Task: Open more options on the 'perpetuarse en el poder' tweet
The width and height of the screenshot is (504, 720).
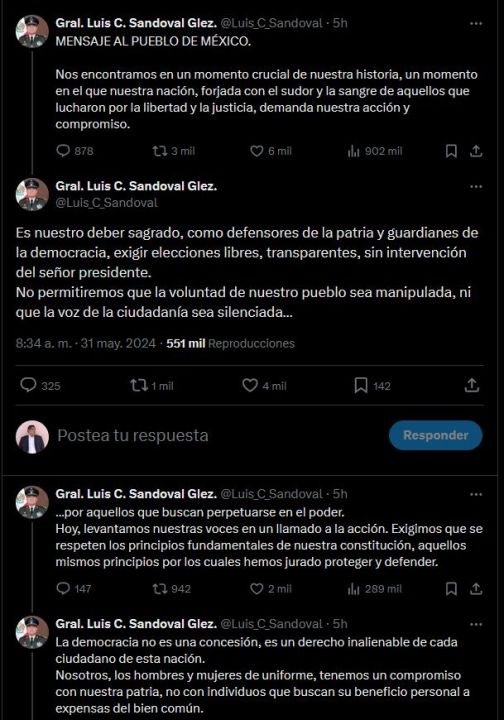Action: pyautogui.click(x=476, y=494)
